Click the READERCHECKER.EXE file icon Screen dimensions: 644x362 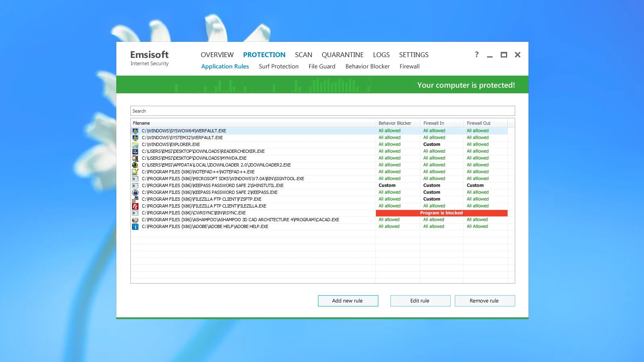pyautogui.click(x=135, y=151)
